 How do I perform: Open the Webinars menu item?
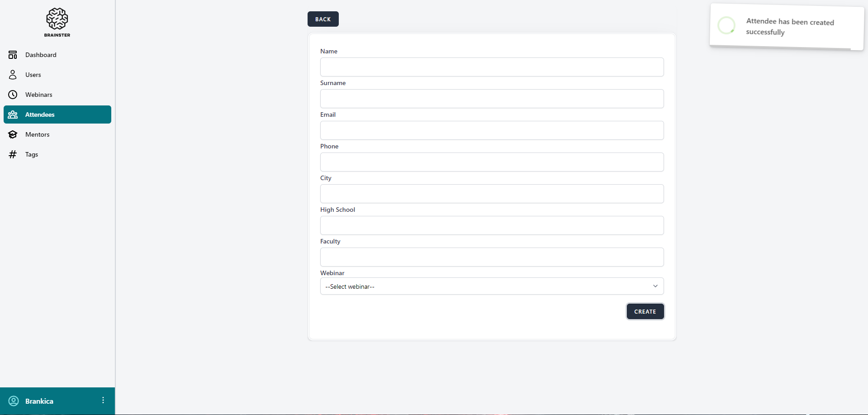pos(39,95)
